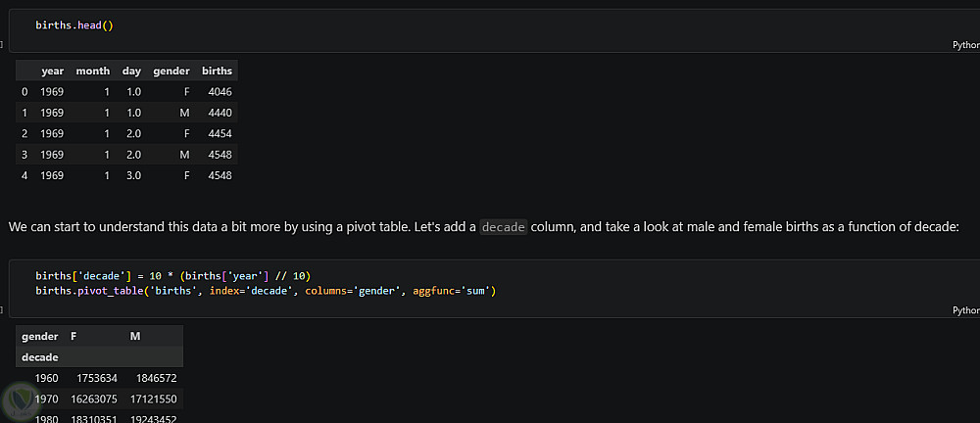The image size is (980, 423).
Task: Select the 'year' column header
Action: [52, 70]
